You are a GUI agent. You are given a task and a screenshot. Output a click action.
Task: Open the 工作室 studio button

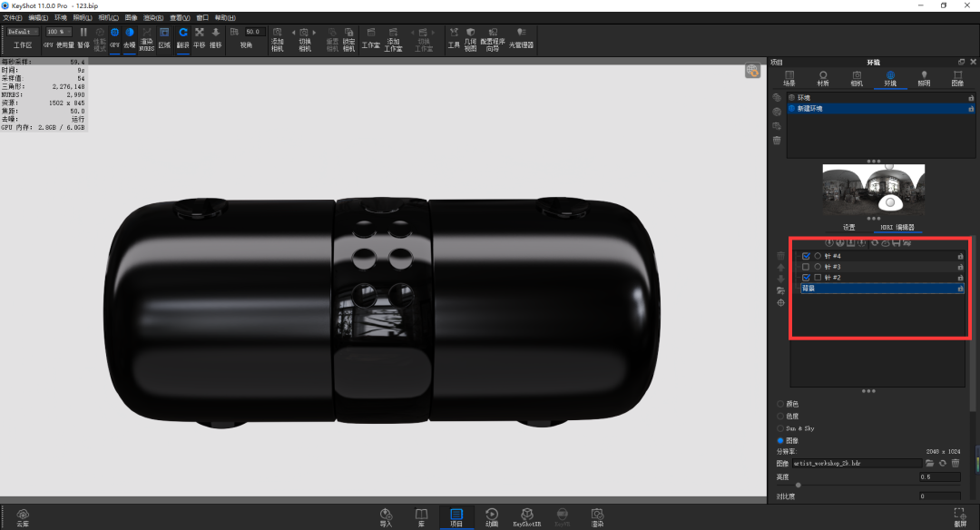tap(370, 38)
